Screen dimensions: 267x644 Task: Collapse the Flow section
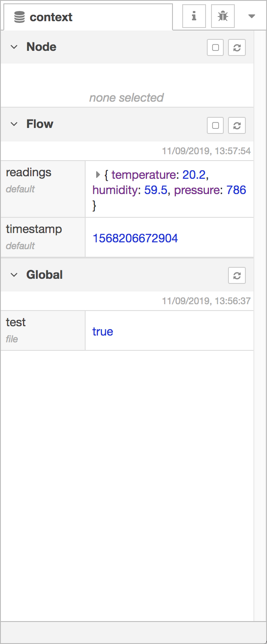coord(14,124)
